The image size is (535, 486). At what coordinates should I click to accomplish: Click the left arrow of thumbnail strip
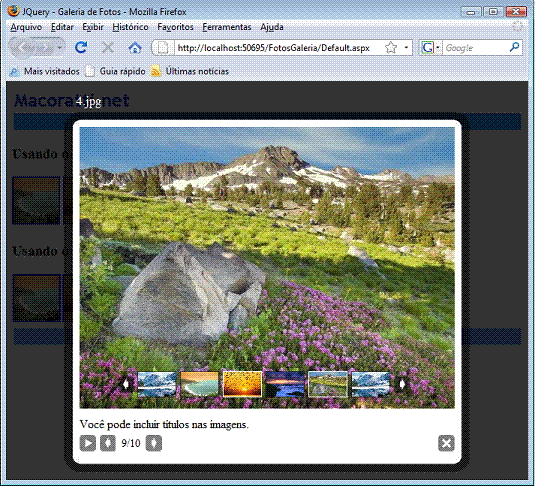click(126, 385)
